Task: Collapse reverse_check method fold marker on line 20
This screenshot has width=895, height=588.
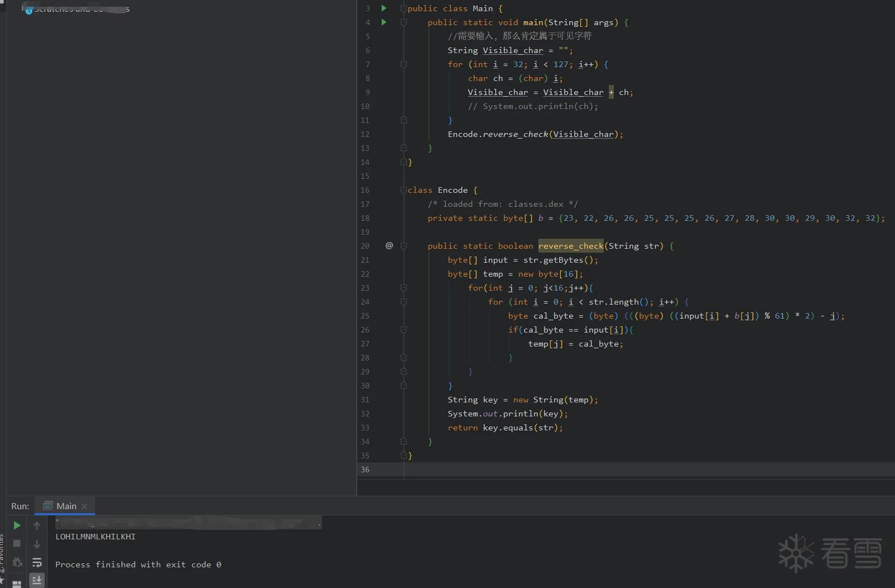Action: [404, 246]
